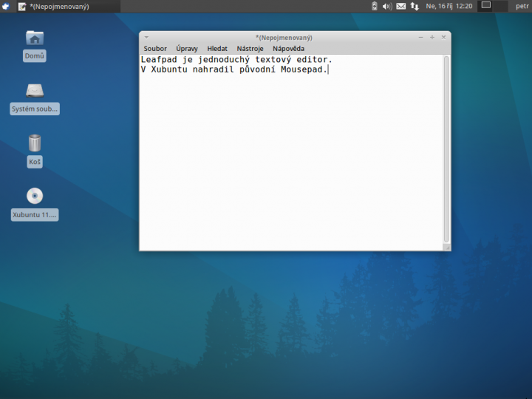
Task: Maximize the Leafpad window with plus button
Action: [432, 38]
